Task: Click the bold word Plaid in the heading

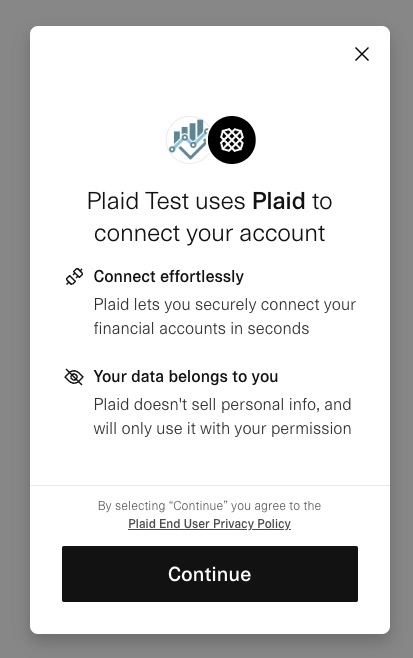Action: coord(279,201)
